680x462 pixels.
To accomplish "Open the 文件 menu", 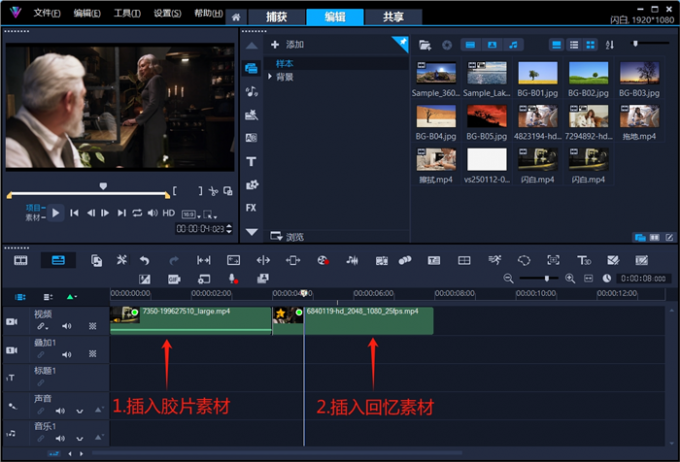I will (x=47, y=13).
